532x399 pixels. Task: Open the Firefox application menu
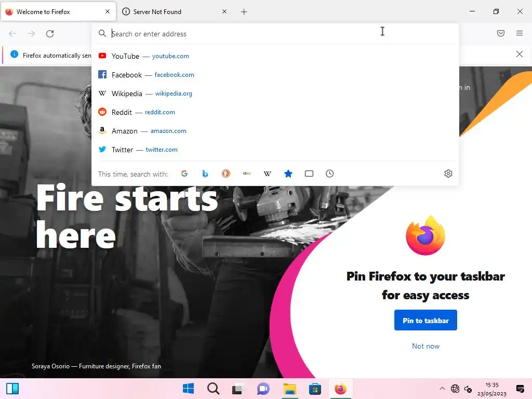(519, 33)
